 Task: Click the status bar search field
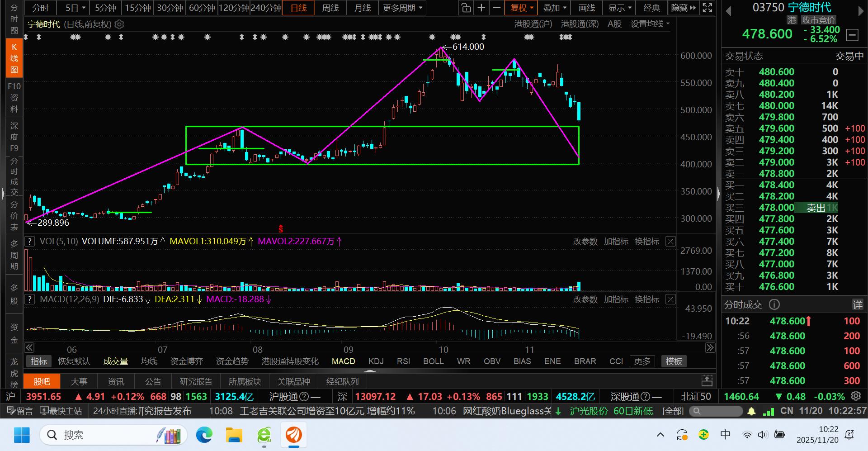(717, 411)
